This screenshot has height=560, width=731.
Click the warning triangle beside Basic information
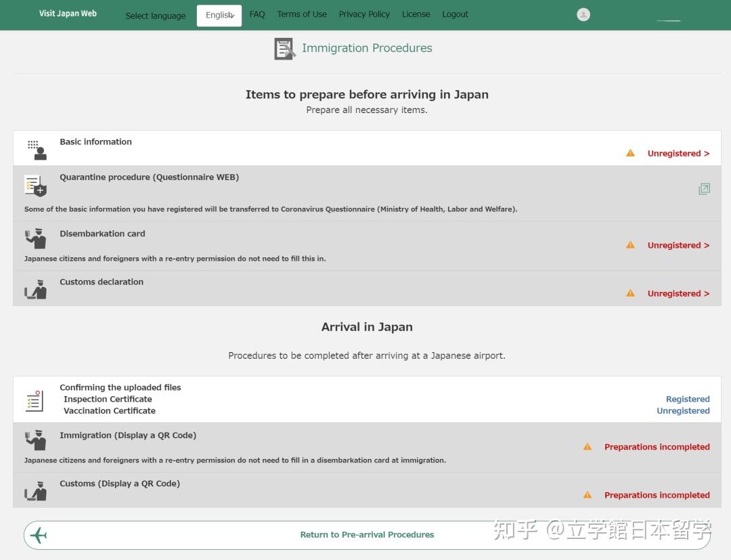coord(630,153)
